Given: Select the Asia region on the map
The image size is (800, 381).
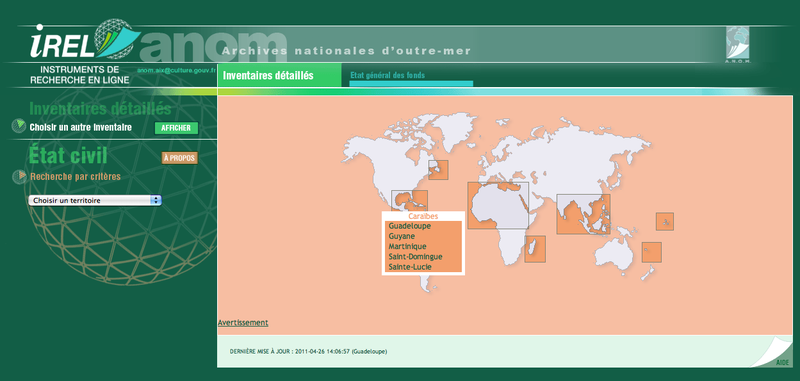Looking at the screenshot, I should point(583,214).
